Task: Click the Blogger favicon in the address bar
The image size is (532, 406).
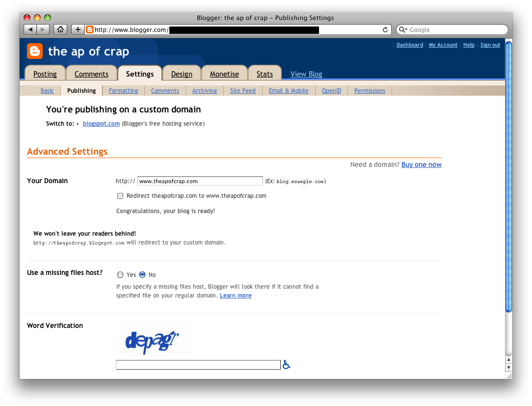Action: (x=90, y=29)
